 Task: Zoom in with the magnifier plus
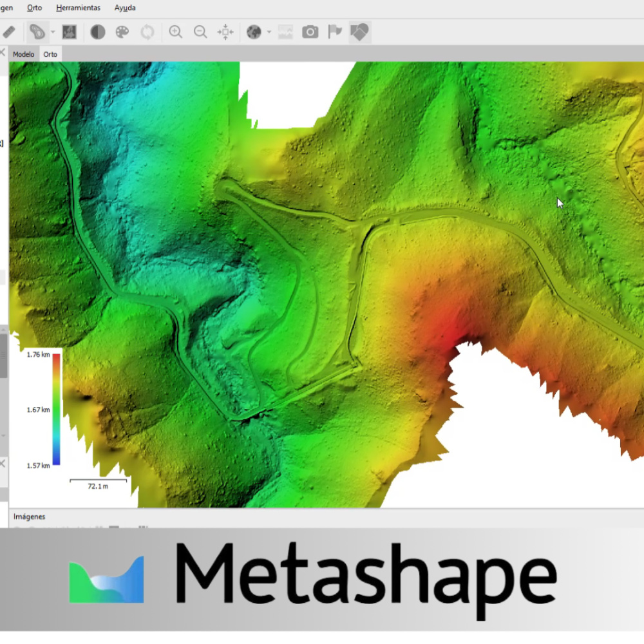pyautogui.click(x=176, y=32)
